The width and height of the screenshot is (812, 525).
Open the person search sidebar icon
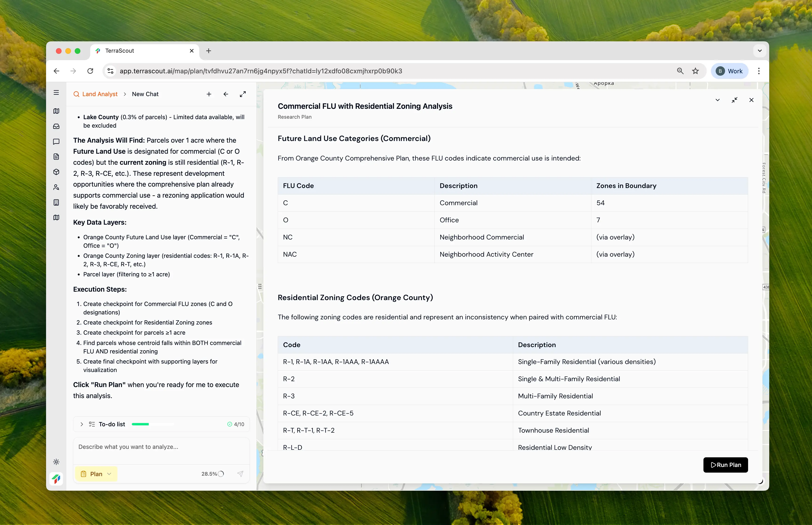tap(56, 187)
